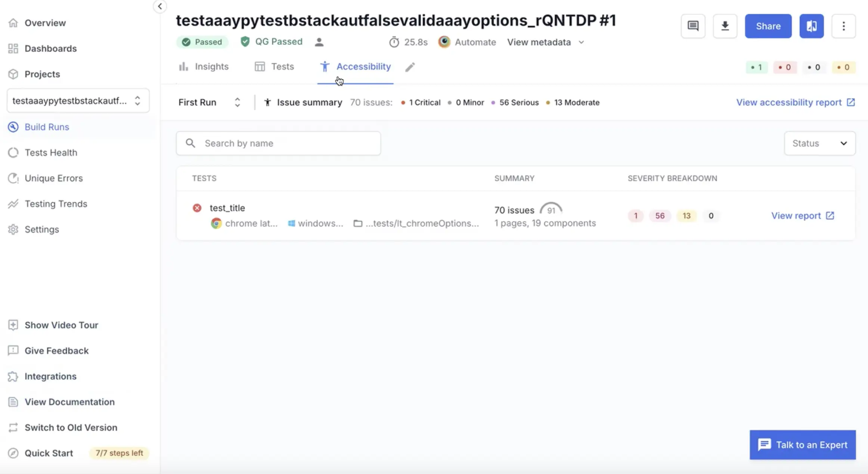Screen dimensions: 868x474
Task: Click the pencil edit icon beside Accessibility
Action: [x=410, y=67]
